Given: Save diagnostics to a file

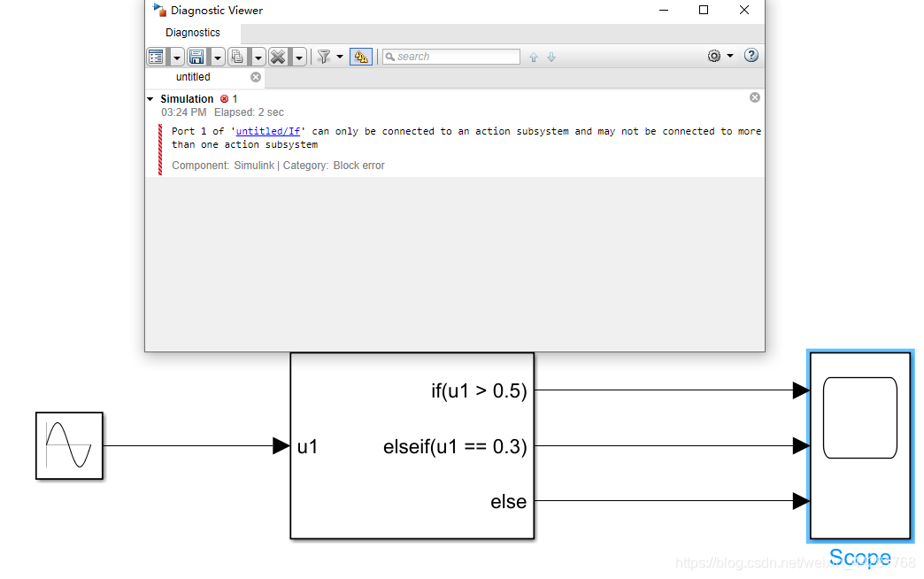Looking at the screenshot, I should click(196, 56).
